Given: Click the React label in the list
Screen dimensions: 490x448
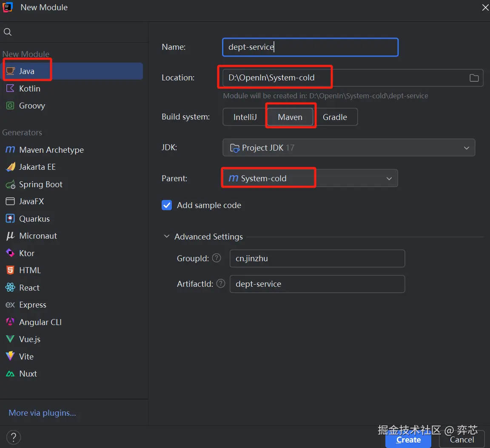Looking at the screenshot, I should click(x=29, y=287).
